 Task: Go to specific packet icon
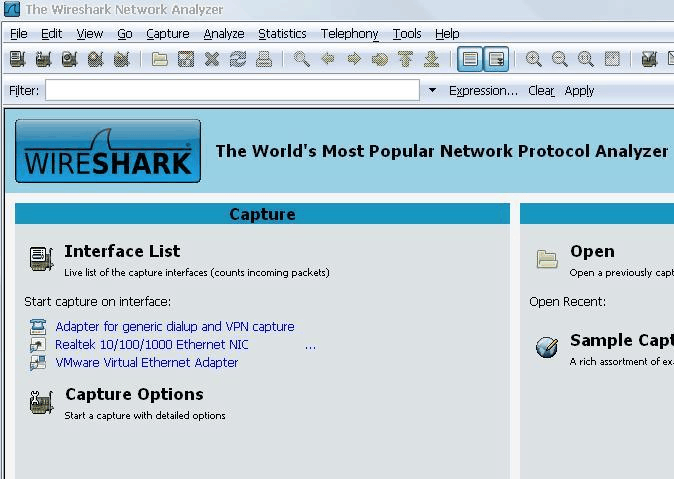coord(380,59)
